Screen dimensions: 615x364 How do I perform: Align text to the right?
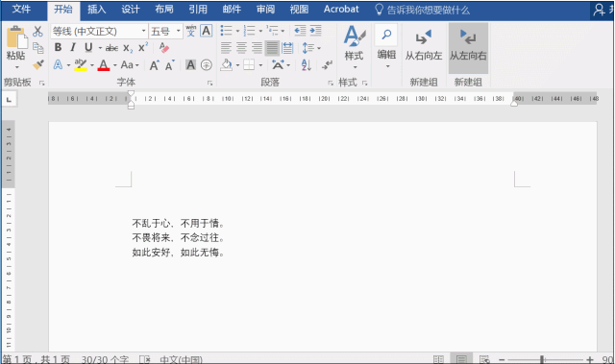point(257,48)
